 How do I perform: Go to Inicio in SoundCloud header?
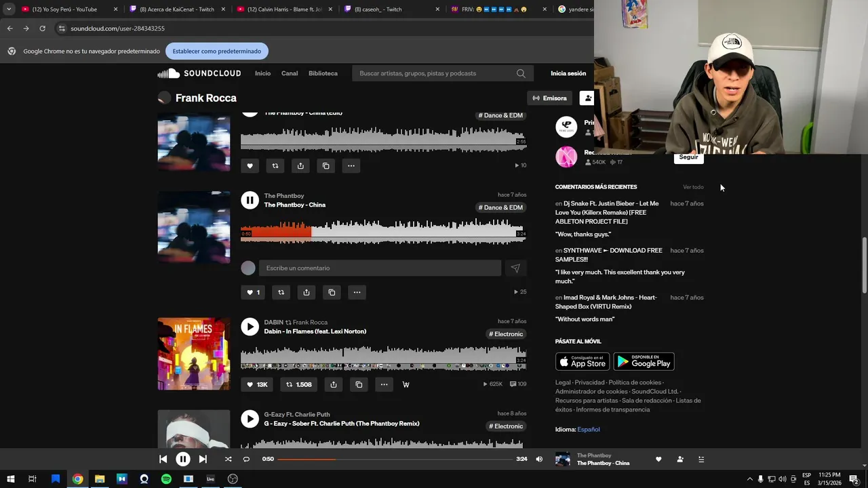coord(262,73)
